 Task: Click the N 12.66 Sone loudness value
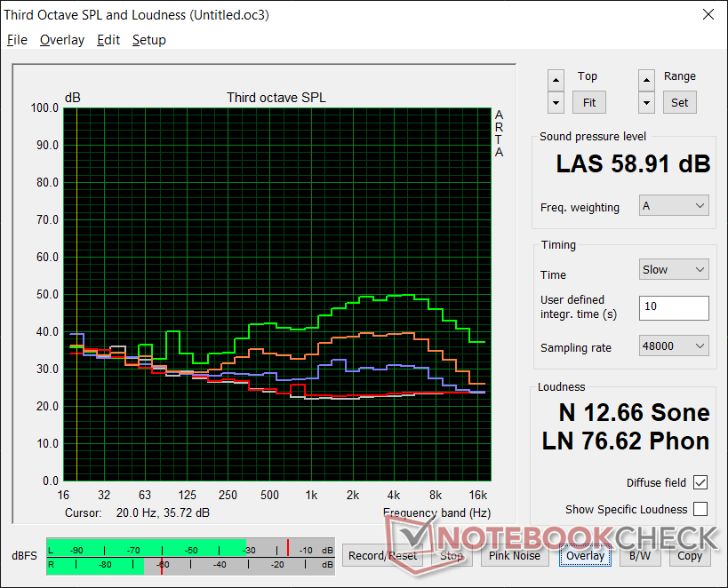coord(634,412)
